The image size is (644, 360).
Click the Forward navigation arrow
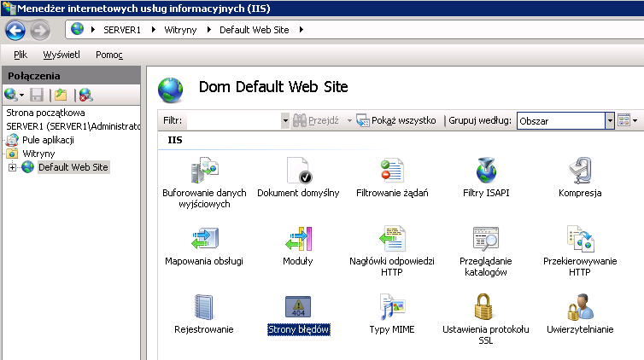40,31
